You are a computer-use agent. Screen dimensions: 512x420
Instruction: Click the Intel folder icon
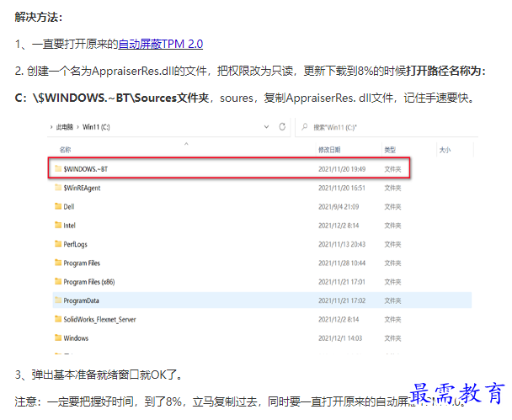[x=58, y=225]
